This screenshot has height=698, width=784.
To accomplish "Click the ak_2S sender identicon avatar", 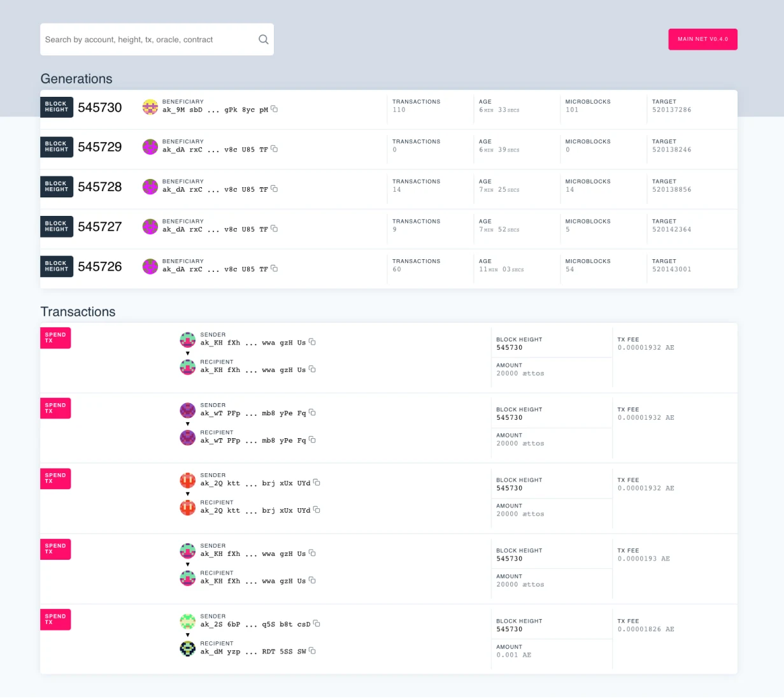I will coord(188,621).
